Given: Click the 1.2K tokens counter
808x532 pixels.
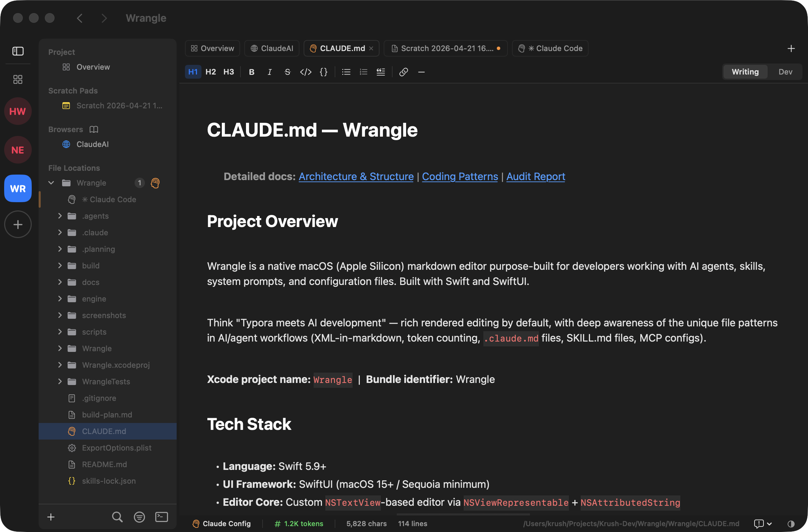Looking at the screenshot, I should tap(299, 524).
